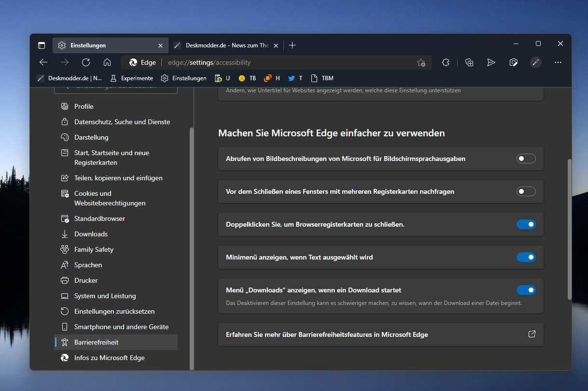
Task: Enable Abrufen von Bildbeschreibungen toggle
Action: point(526,159)
